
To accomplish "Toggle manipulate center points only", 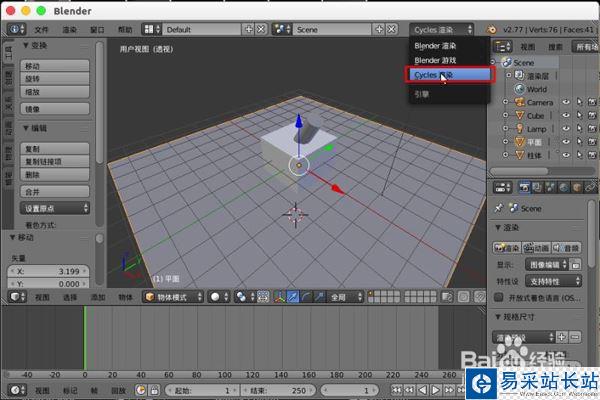I will point(263,297).
